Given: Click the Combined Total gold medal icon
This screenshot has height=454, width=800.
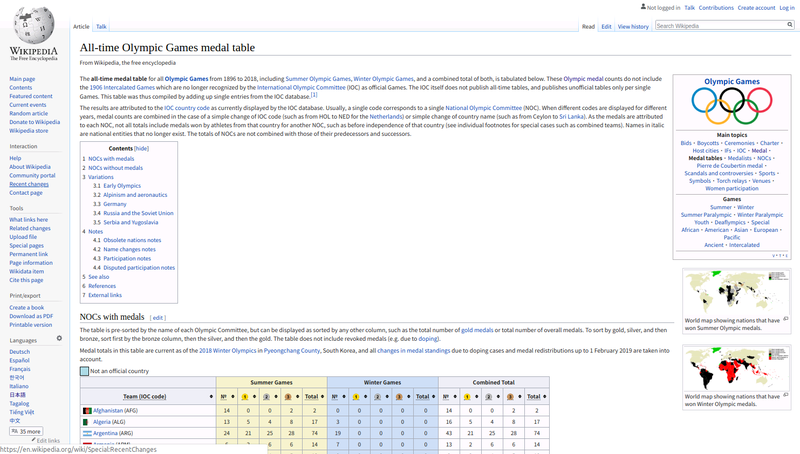Looking at the screenshot, I should coord(467,396).
